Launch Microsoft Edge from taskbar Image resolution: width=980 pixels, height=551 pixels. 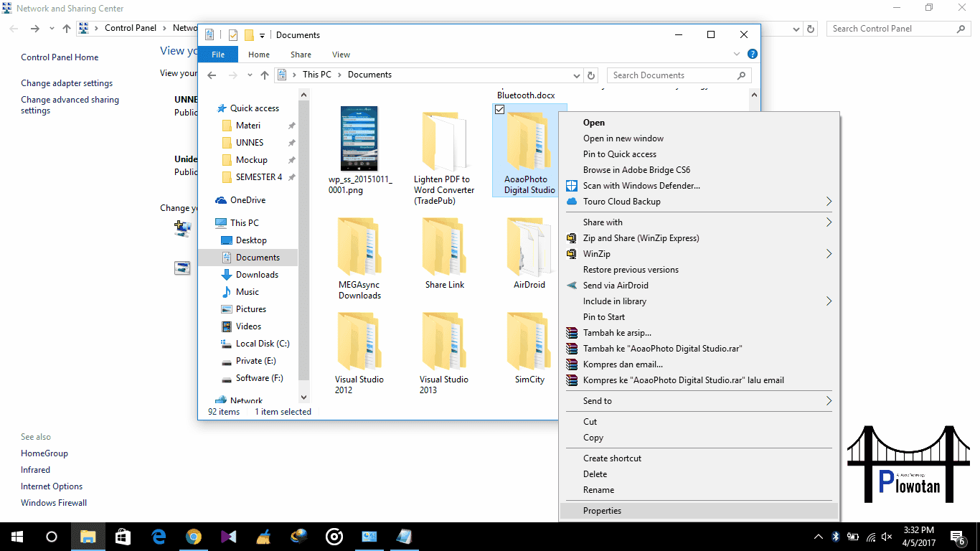[x=158, y=537]
